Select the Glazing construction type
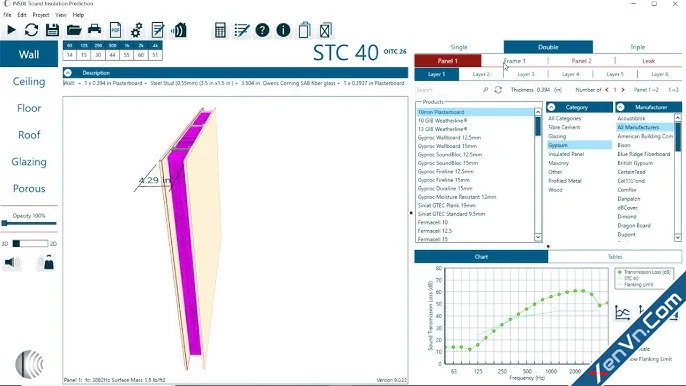 pyautogui.click(x=29, y=162)
